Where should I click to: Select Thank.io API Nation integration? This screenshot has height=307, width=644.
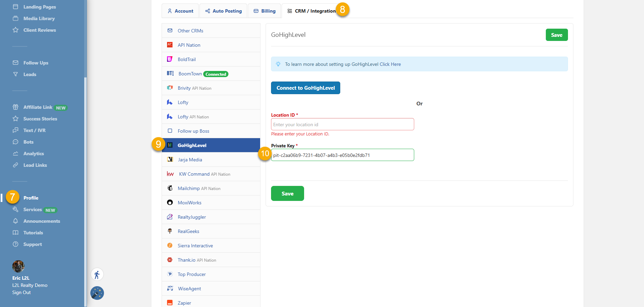pyautogui.click(x=211, y=260)
